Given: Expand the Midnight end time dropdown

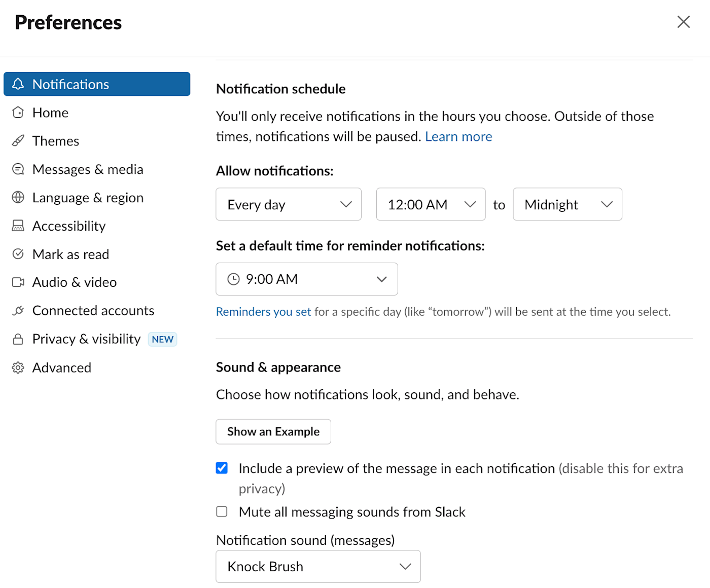Looking at the screenshot, I should (567, 204).
